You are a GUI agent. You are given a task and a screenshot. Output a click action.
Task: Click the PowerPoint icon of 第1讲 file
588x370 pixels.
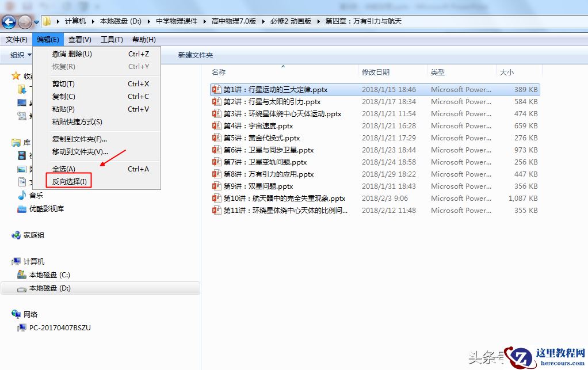(216, 89)
